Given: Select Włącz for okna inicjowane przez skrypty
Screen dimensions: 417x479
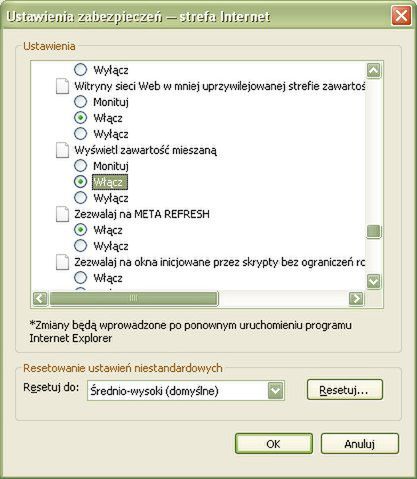Looking at the screenshot, I should click(x=80, y=278).
